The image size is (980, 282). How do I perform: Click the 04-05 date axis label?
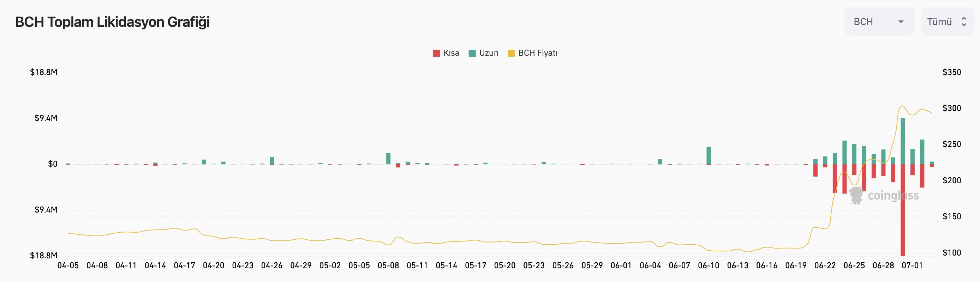tap(68, 266)
